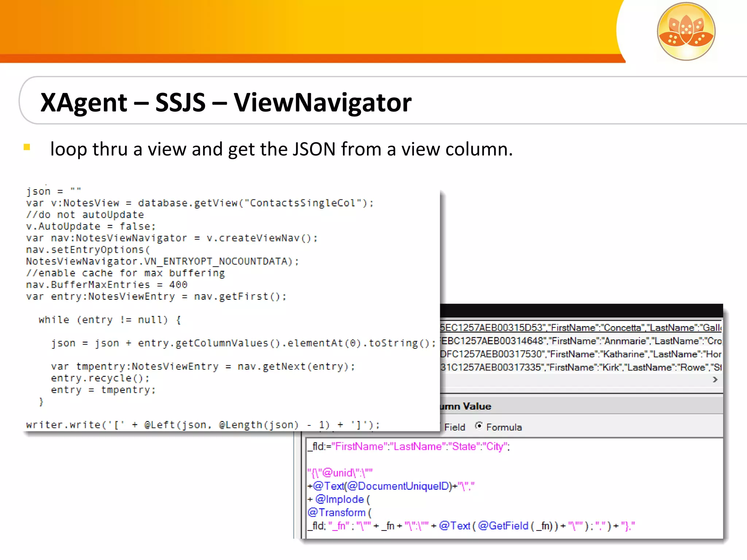747x560 pixels.
Task: Click the @GetField formula line
Action: point(471,526)
